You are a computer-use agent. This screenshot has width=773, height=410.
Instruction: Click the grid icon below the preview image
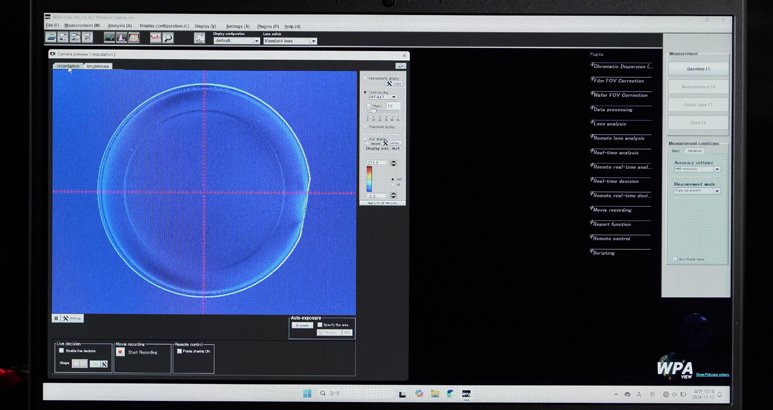click(56, 318)
